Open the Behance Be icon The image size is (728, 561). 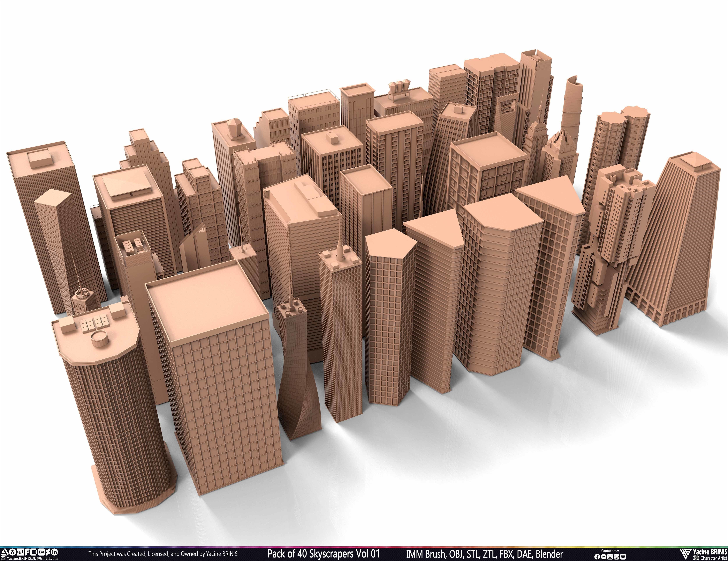42,552
